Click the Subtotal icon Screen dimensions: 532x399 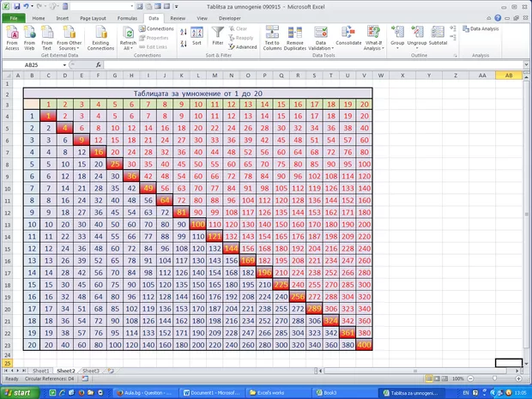[x=438, y=38]
